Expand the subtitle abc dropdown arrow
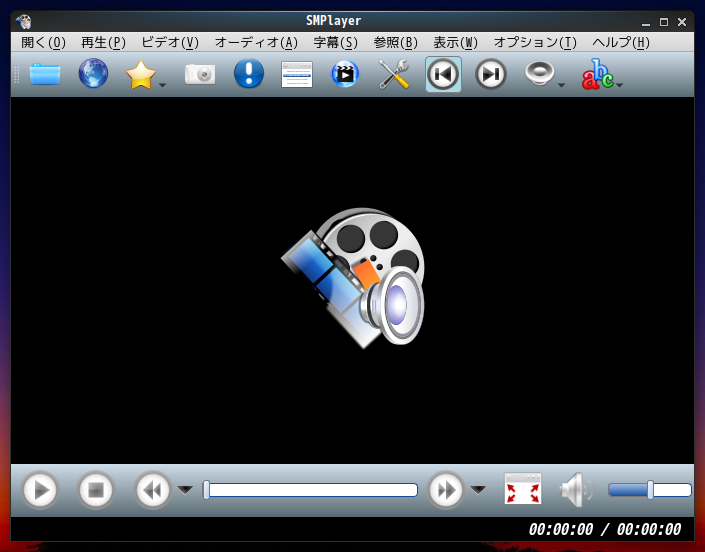The width and height of the screenshot is (705, 552). [619, 85]
